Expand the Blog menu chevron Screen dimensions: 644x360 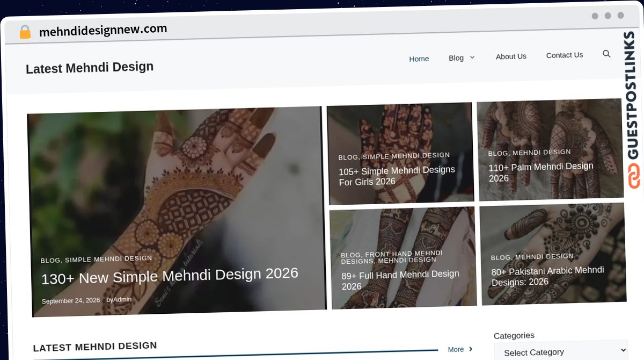[x=472, y=57]
